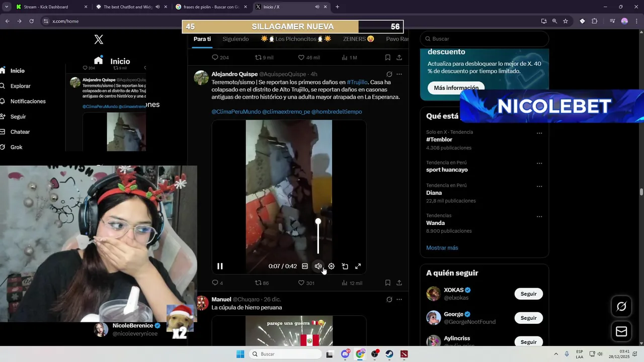Screen dimensions: 644x362
Task: Like the tweet showing 301 likes
Action: click(306, 283)
